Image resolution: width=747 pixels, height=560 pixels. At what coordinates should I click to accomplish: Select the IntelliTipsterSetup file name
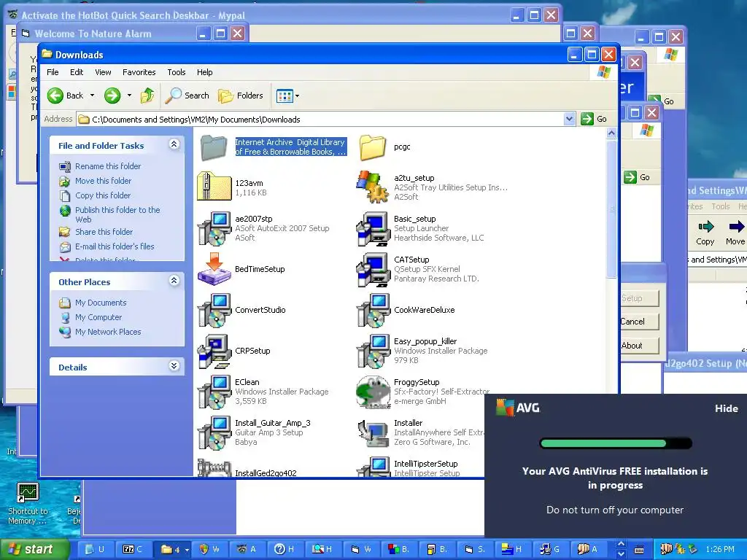[x=425, y=464]
